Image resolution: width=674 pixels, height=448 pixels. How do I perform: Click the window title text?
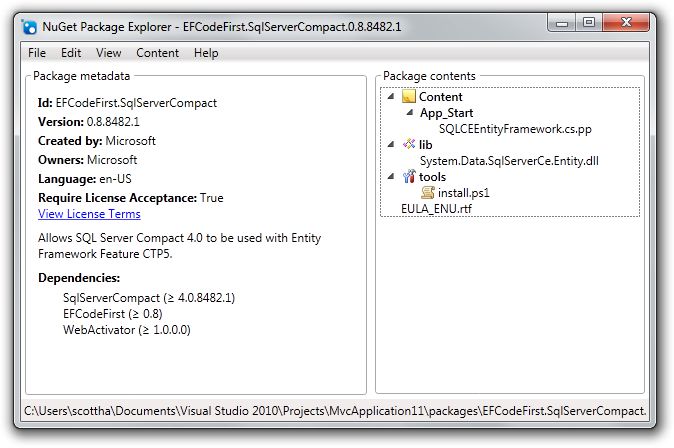coord(221,27)
